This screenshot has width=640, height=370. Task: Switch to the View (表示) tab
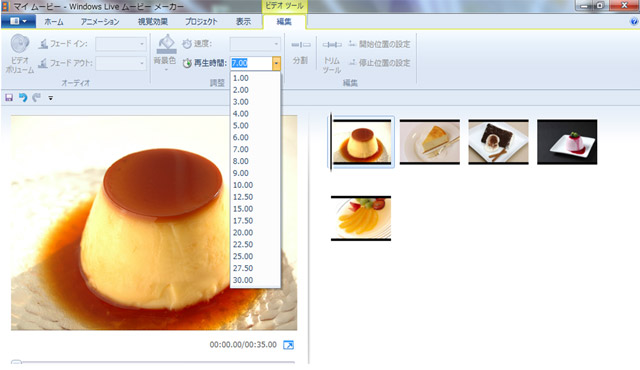(243, 22)
